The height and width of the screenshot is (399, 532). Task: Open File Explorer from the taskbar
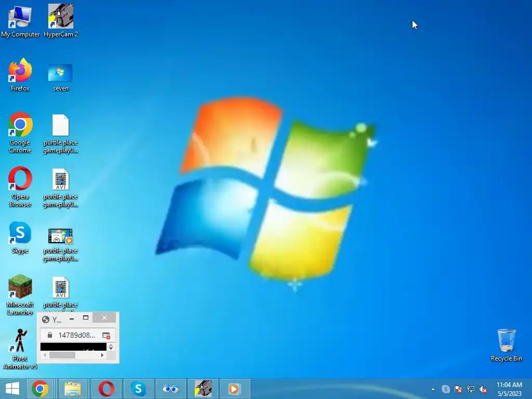[x=73, y=389]
